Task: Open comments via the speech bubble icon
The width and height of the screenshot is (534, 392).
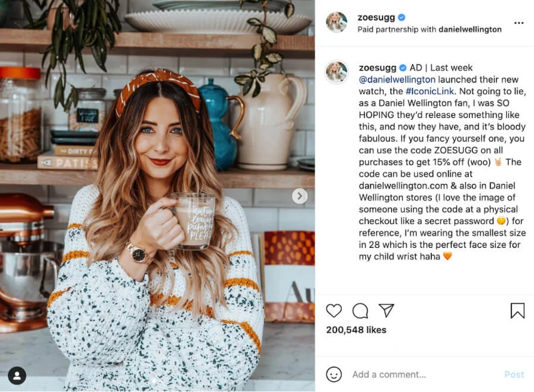Action: click(360, 311)
